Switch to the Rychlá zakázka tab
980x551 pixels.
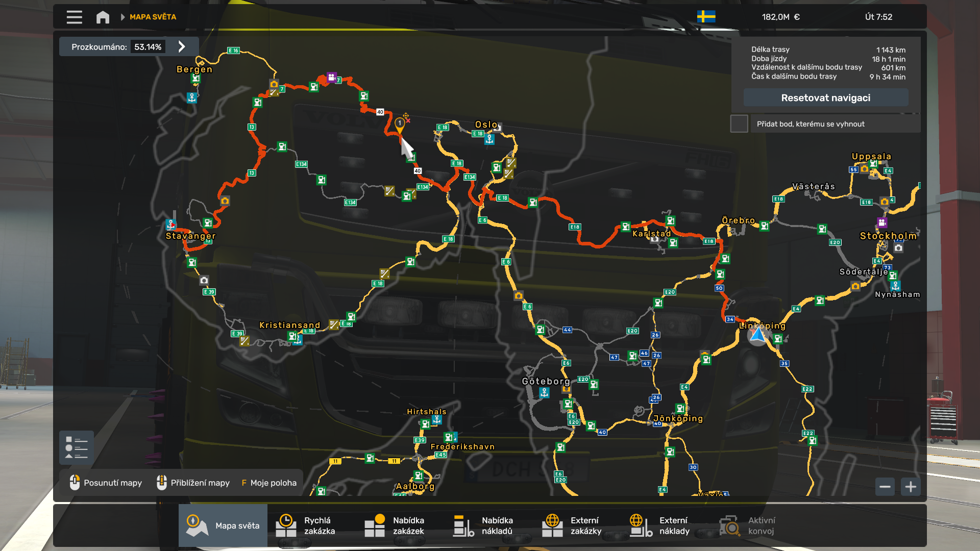click(x=311, y=525)
